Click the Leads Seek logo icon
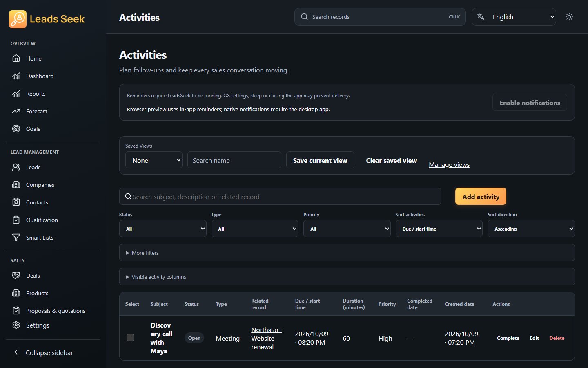588x368 pixels. click(x=18, y=19)
